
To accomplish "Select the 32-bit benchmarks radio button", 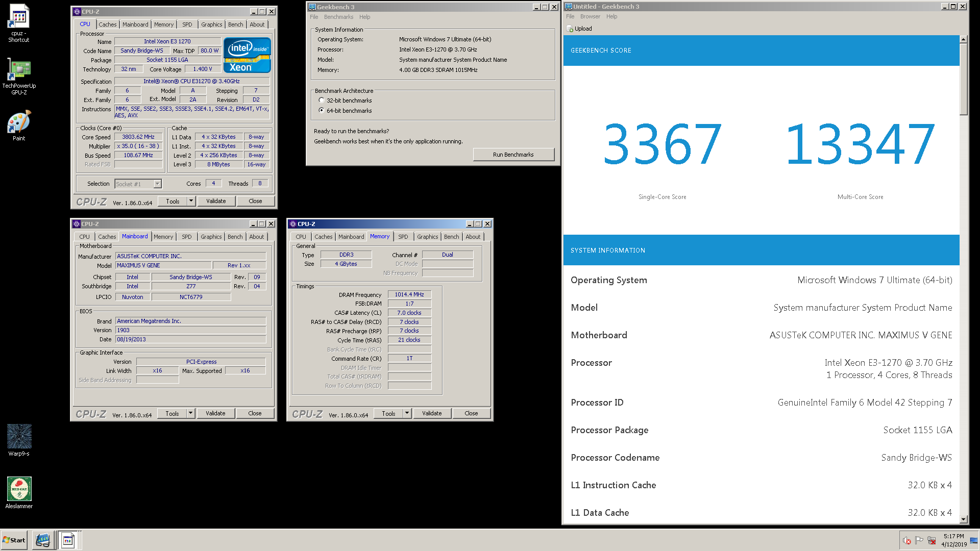I will (x=321, y=101).
